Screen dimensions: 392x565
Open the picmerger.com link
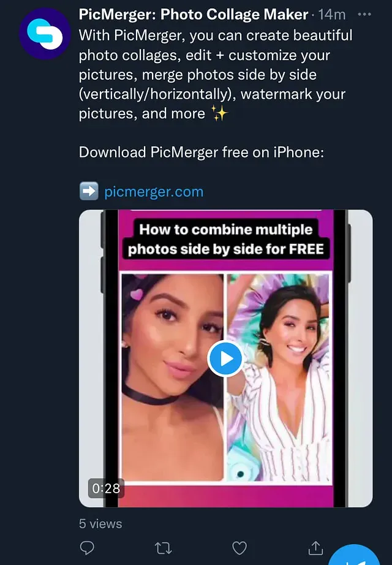coord(154,192)
